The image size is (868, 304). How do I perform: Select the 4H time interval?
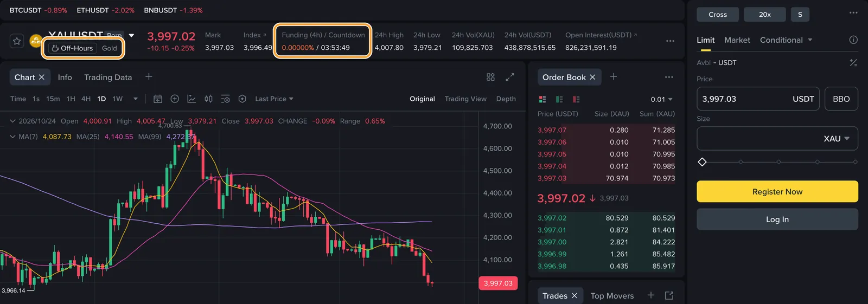click(x=86, y=99)
